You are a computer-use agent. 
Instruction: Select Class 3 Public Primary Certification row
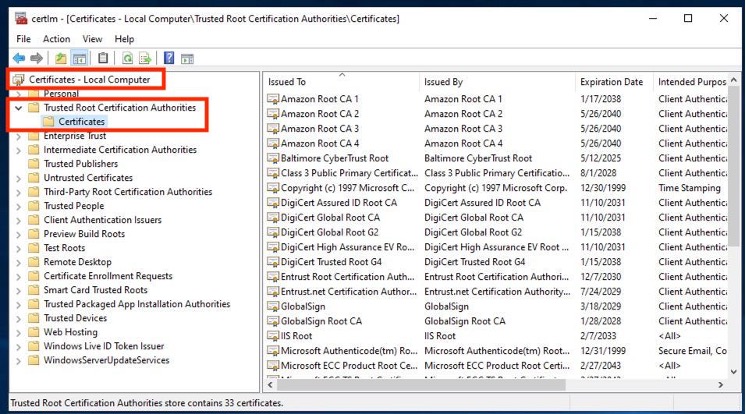click(497, 173)
